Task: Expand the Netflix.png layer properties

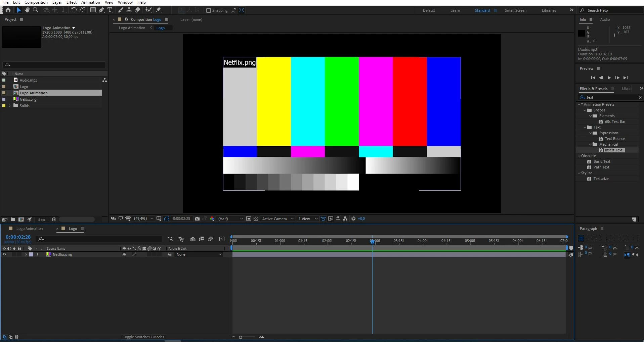Action: [x=26, y=254]
